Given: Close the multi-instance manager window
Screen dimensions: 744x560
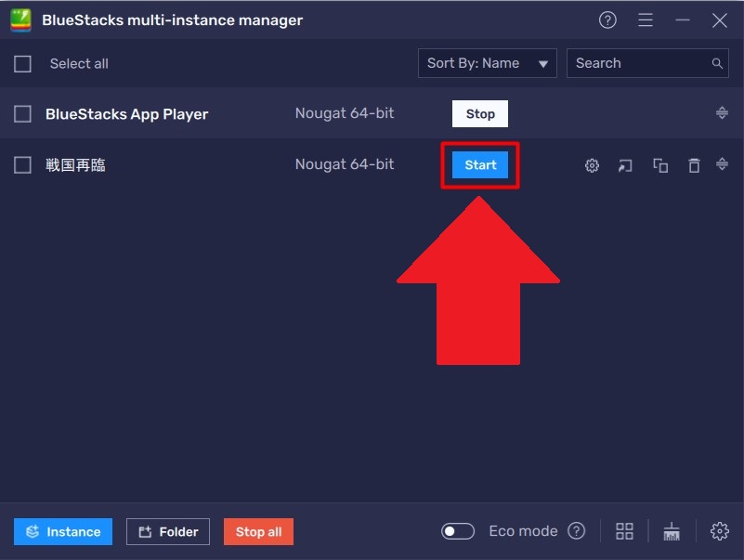Looking at the screenshot, I should (719, 20).
